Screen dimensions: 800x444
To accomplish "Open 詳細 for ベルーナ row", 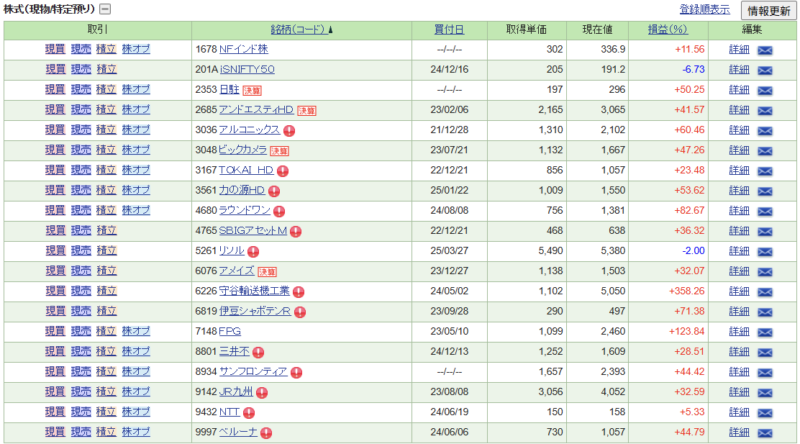I will pos(739,432).
